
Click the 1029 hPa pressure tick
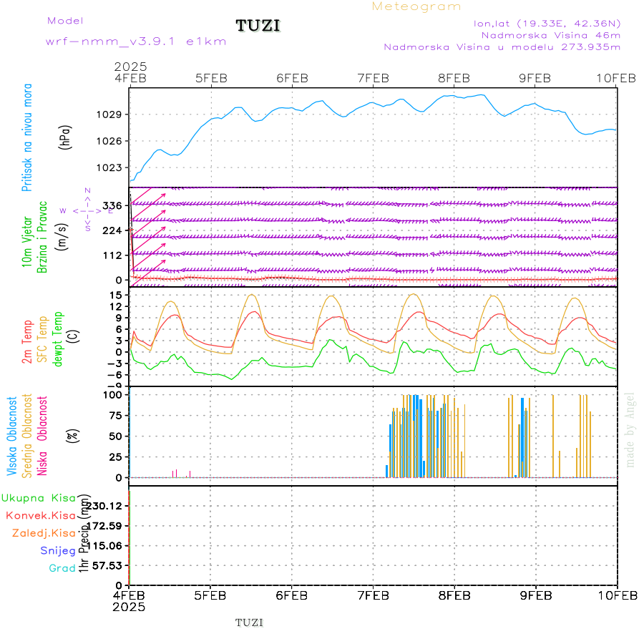pyautogui.click(x=109, y=114)
